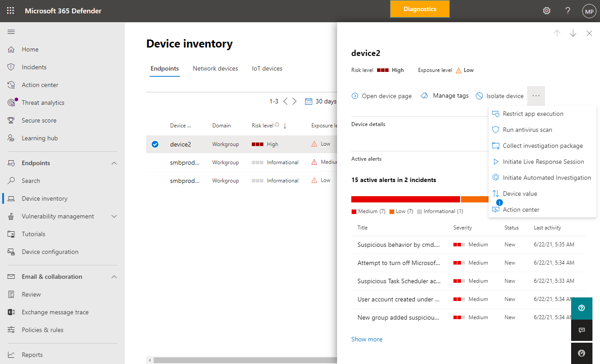The height and width of the screenshot is (364, 600).
Task: Choose Collect investigation package option
Action: [542, 146]
